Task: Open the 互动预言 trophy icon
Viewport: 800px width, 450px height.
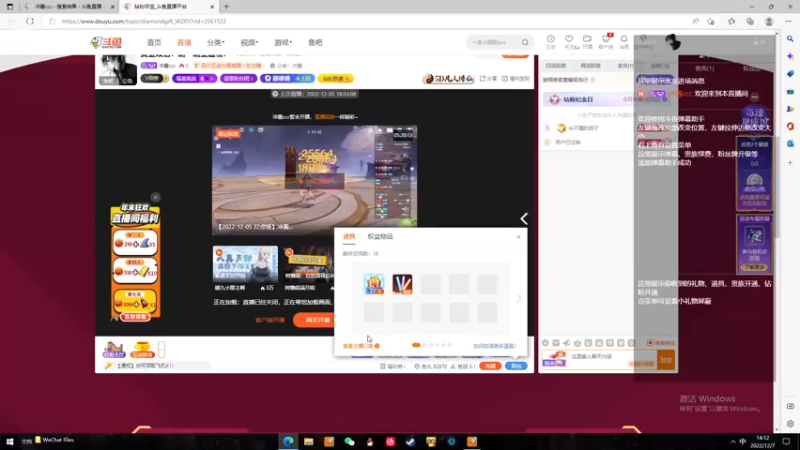Action: [x=142, y=349]
